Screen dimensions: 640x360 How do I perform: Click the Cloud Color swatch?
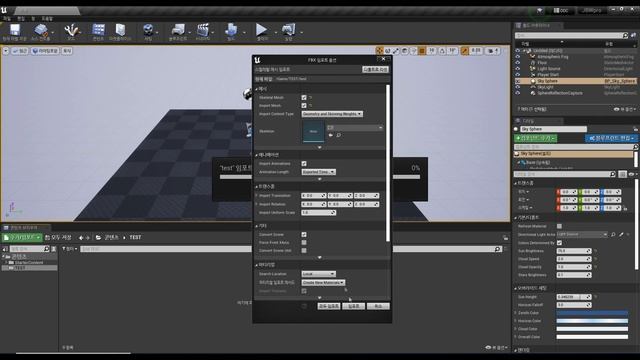592,329
